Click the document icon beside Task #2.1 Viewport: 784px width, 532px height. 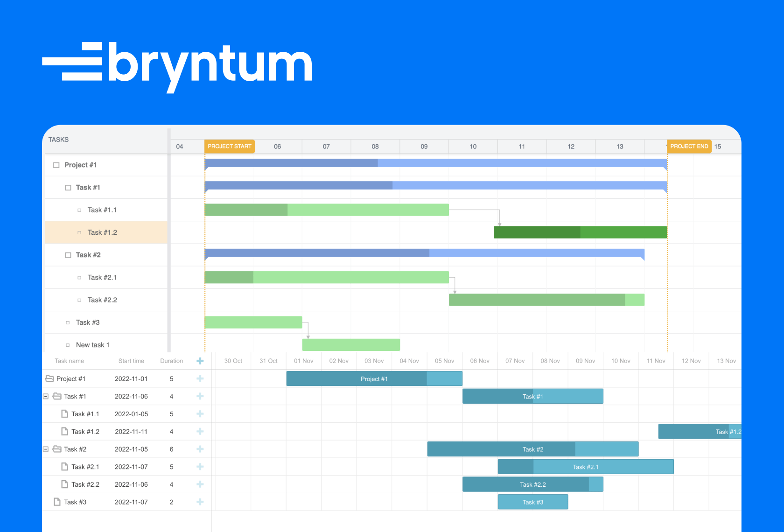click(x=64, y=467)
